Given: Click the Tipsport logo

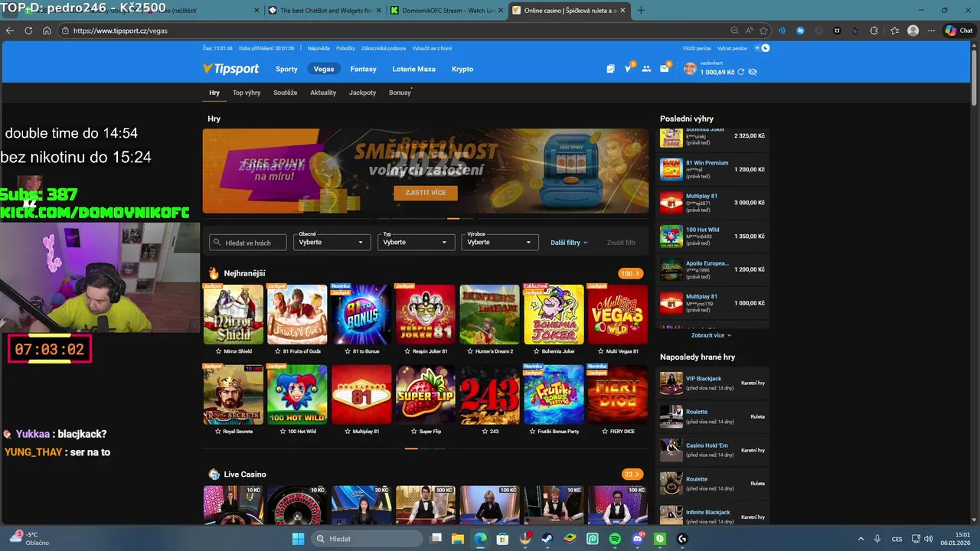Looking at the screenshot, I should [231, 69].
